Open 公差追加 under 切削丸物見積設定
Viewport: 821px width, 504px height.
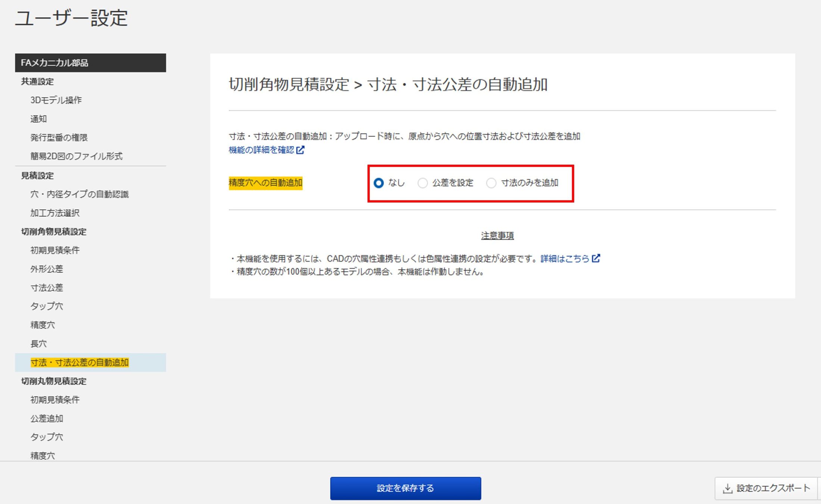[47, 418]
